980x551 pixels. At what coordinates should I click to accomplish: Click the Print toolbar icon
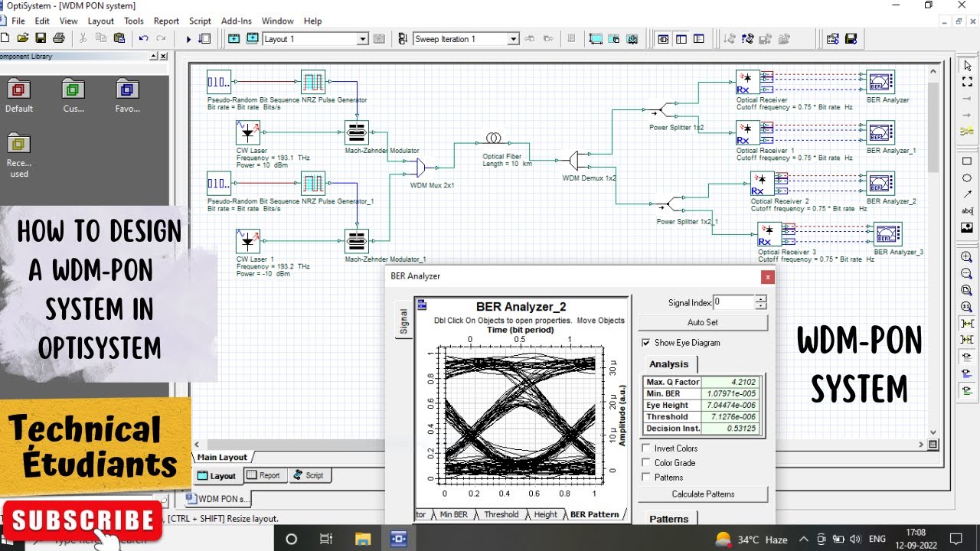pos(58,38)
